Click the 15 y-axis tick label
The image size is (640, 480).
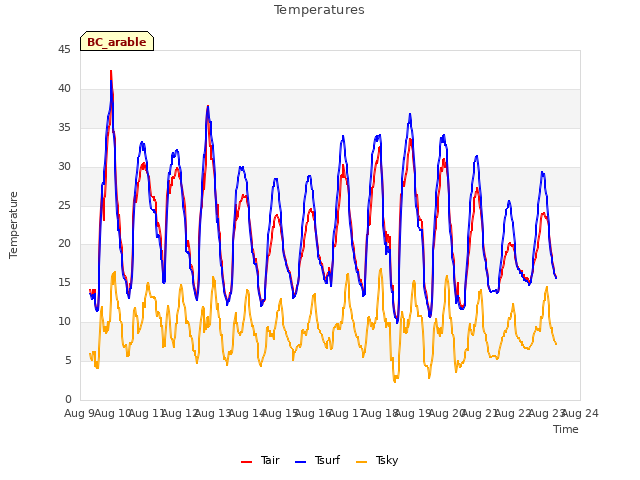coord(64,283)
